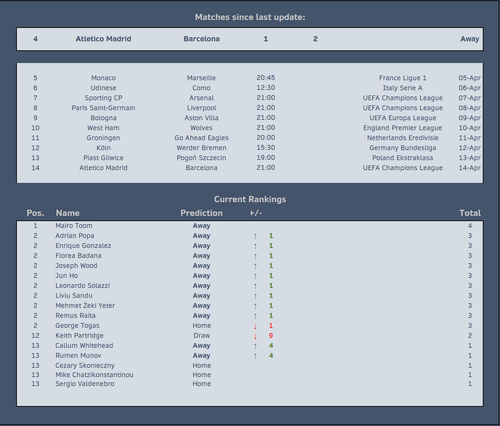
Task: Click the 'Prediction' column header
Action: 201,213
